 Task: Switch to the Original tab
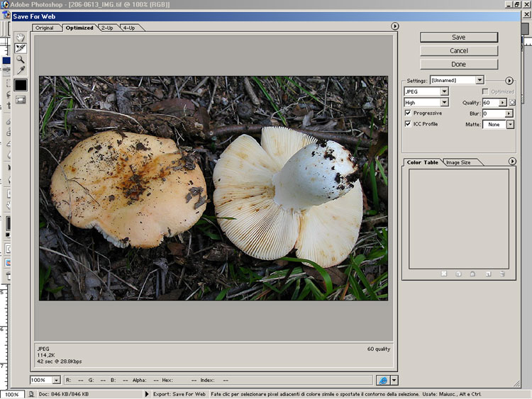[45, 28]
